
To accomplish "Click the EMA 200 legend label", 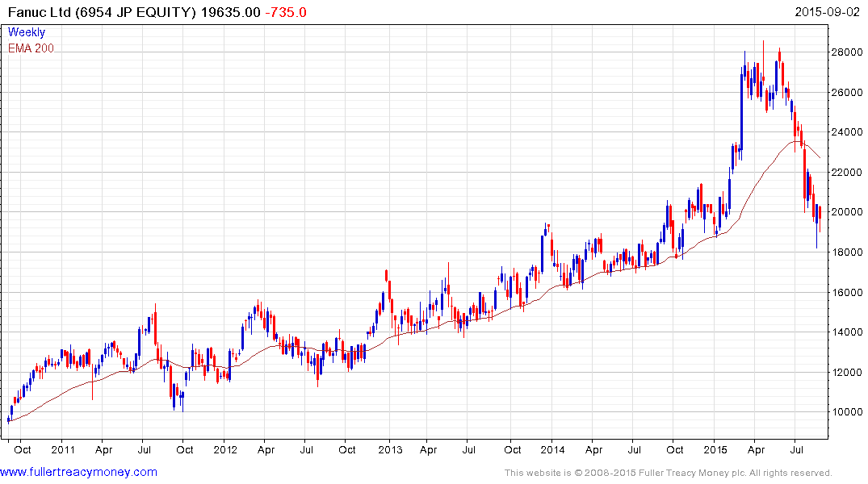I will pyautogui.click(x=31, y=48).
